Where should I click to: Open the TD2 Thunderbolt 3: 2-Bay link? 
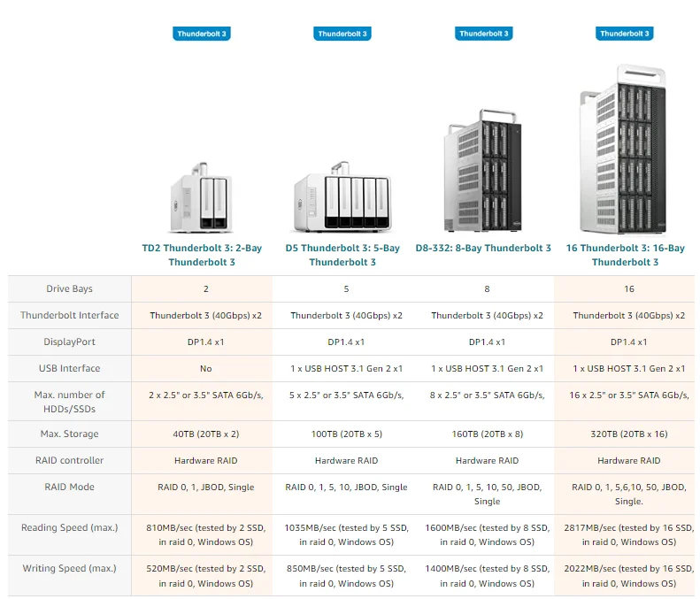[x=202, y=255]
